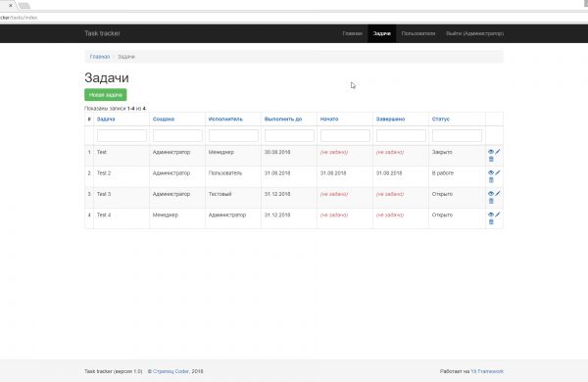The image size is (588, 382).
Task: Open the Стрелец Coder footer link
Action: click(x=171, y=371)
